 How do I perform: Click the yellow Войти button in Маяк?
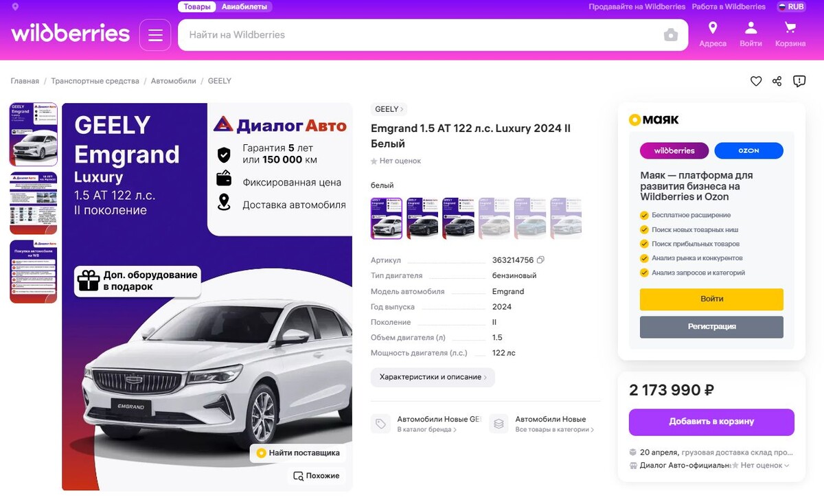711,299
